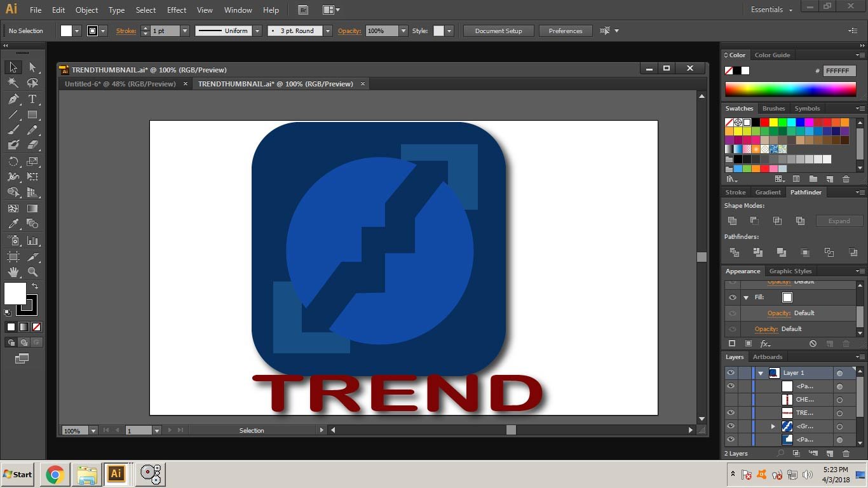Switch to Untitled-6 document tab

(120, 84)
